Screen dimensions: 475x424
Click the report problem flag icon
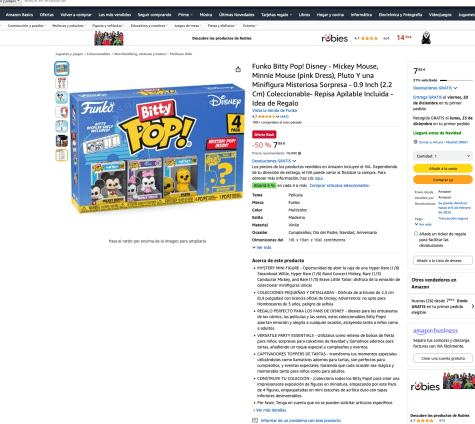[255, 420]
